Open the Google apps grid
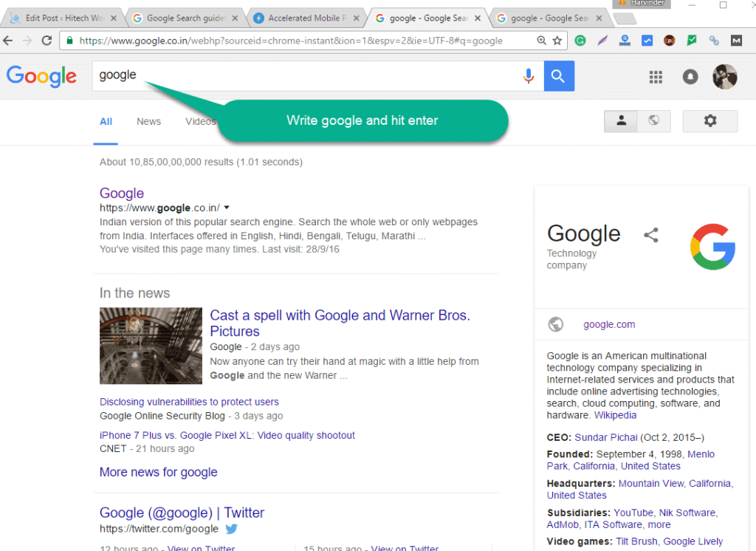756x551 pixels. click(656, 77)
